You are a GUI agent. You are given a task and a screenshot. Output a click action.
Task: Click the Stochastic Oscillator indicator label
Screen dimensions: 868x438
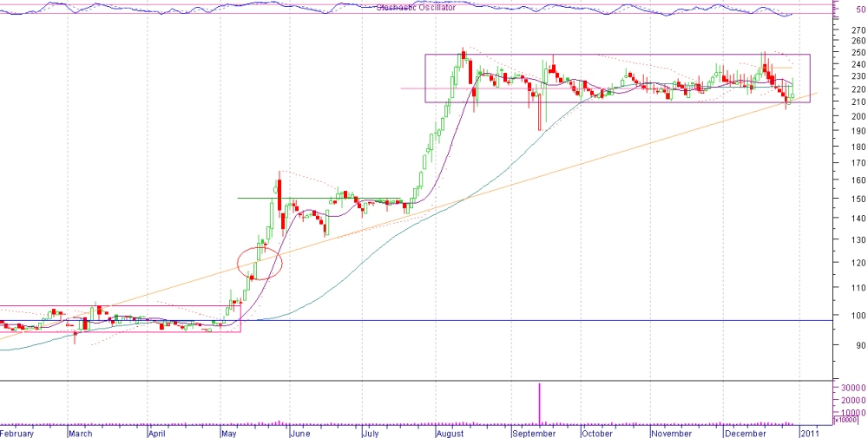tap(413, 8)
